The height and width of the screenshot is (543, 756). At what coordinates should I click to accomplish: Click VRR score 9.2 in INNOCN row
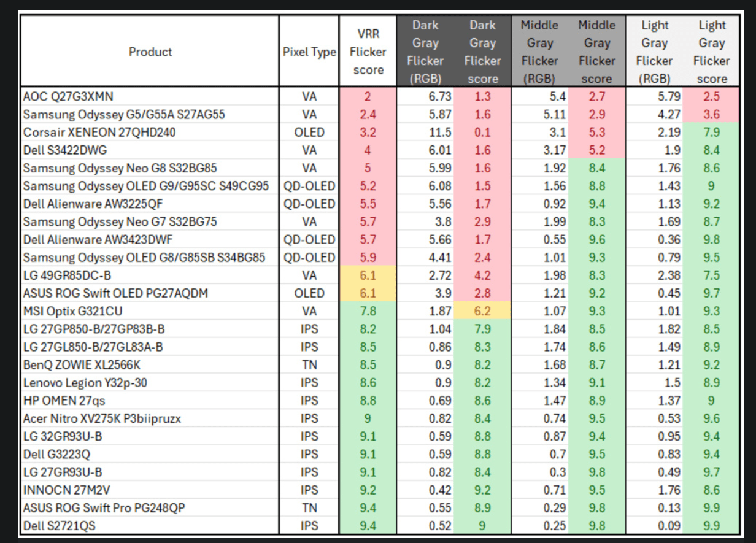368,490
